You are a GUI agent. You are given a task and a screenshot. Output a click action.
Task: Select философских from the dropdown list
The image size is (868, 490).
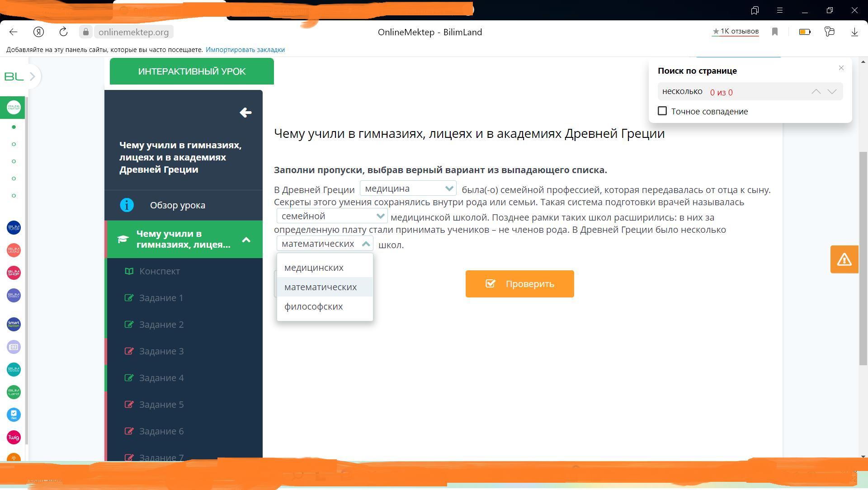point(313,306)
